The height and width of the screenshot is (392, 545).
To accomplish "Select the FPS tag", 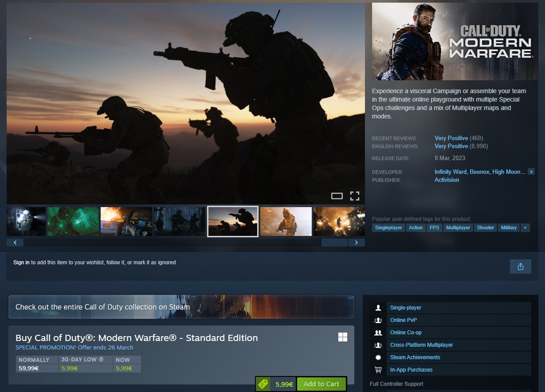I will (434, 227).
